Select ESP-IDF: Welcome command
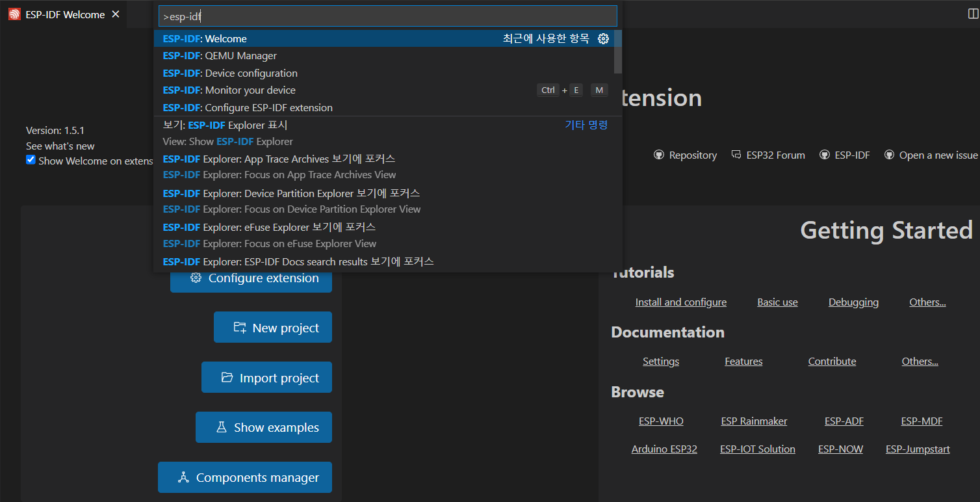This screenshot has height=502, width=980. tap(383, 39)
